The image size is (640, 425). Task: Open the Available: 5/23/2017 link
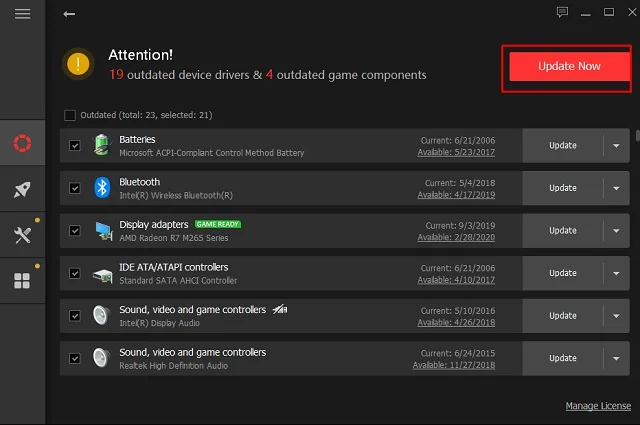(x=456, y=152)
